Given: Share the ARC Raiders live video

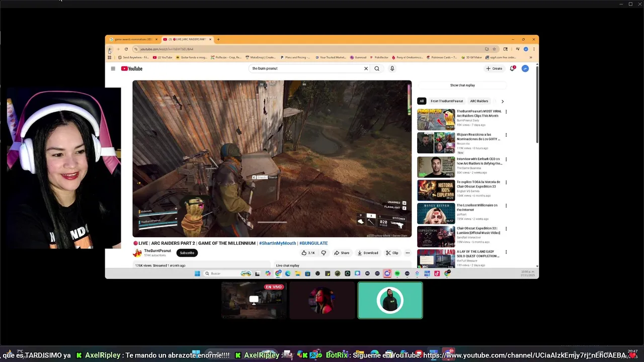Looking at the screenshot, I should tap(342, 253).
